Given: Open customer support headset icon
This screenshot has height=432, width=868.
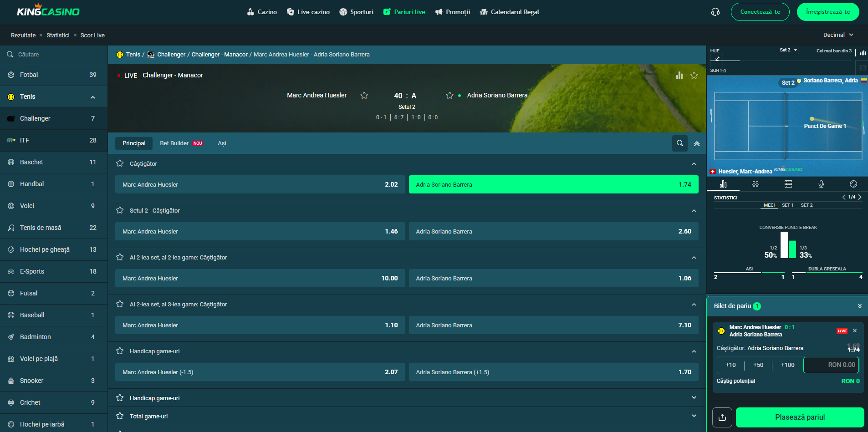Looking at the screenshot, I should tap(715, 12).
